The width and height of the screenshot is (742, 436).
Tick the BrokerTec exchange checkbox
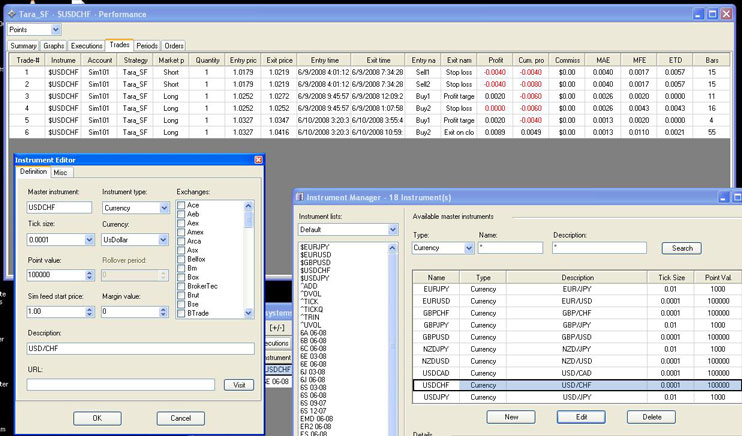pos(181,285)
